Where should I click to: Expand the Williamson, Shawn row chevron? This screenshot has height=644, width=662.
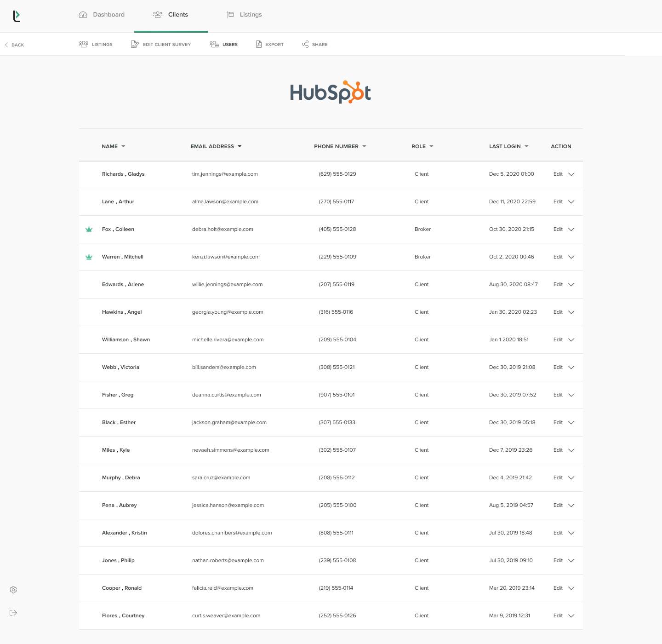click(x=571, y=340)
